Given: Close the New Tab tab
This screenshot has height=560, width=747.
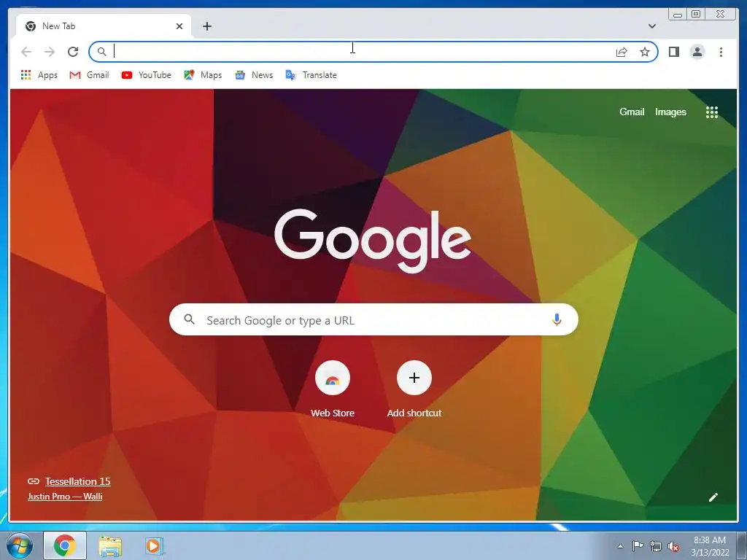Looking at the screenshot, I should tap(179, 26).
